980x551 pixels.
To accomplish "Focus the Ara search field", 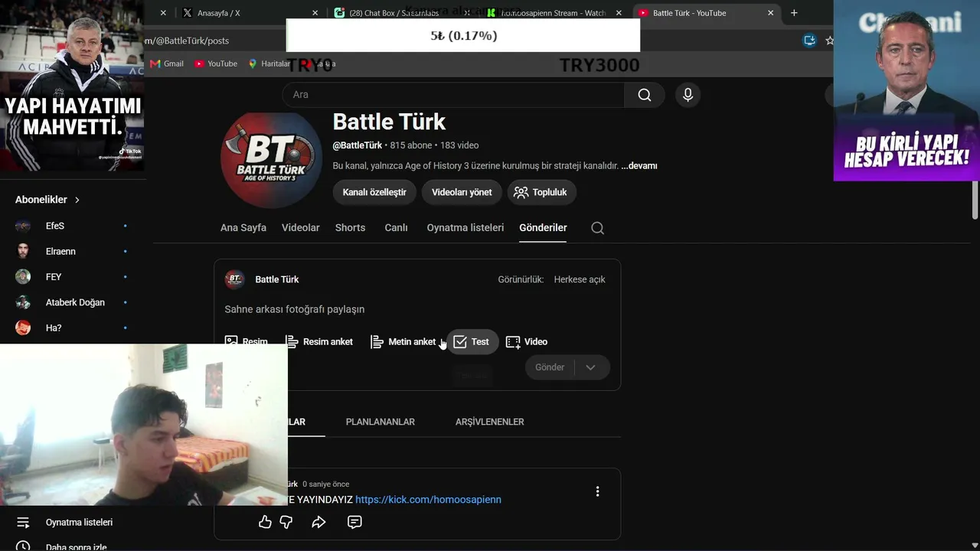I will pyautogui.click(x=453, y=95).
